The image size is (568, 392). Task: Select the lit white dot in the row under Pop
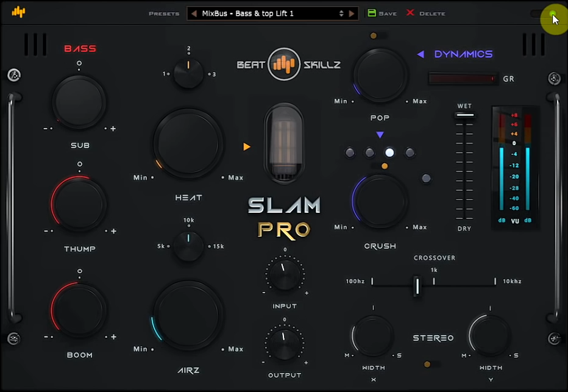(389, 152)
